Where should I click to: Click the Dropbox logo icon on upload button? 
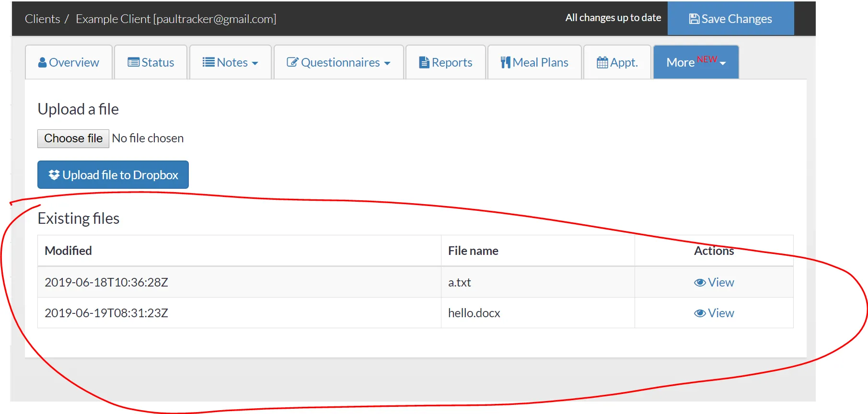pos(54,175)
